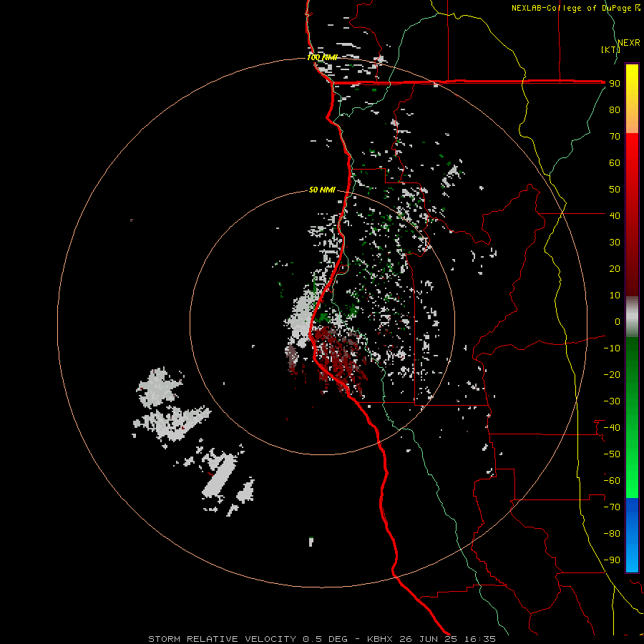The height and width of the screenshot is (644, 644).
Task: Select the 30 value on the velocity scale
Action: [x=615, y=243]
